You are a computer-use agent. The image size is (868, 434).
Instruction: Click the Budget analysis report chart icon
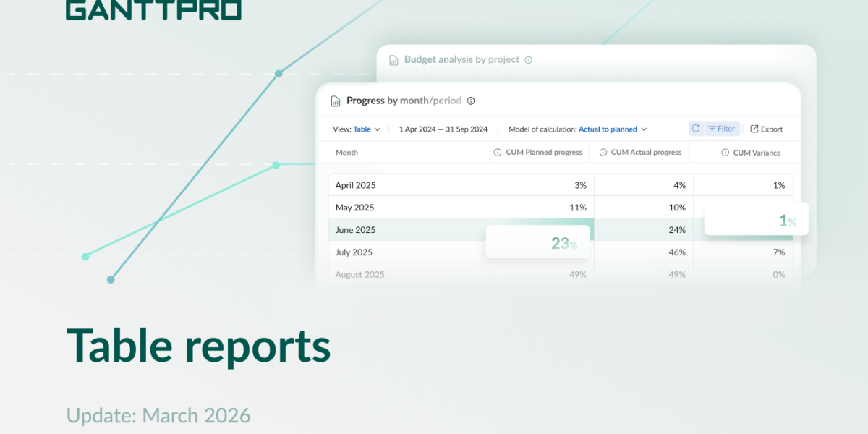pos(393,59)
